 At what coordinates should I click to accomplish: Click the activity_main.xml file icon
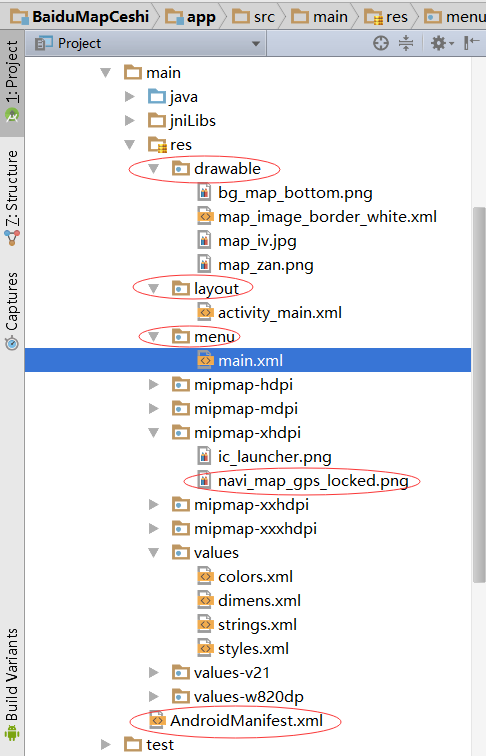(205, 312)
